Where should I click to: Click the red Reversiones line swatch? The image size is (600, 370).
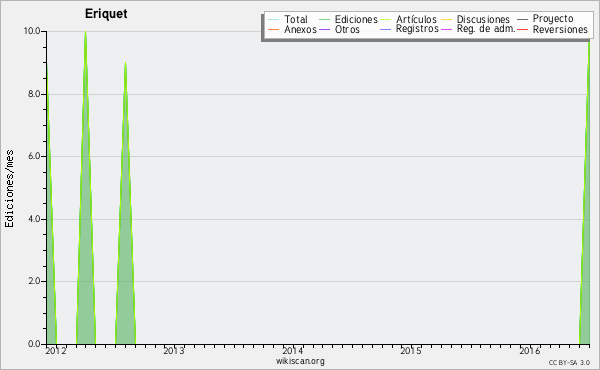522,29
